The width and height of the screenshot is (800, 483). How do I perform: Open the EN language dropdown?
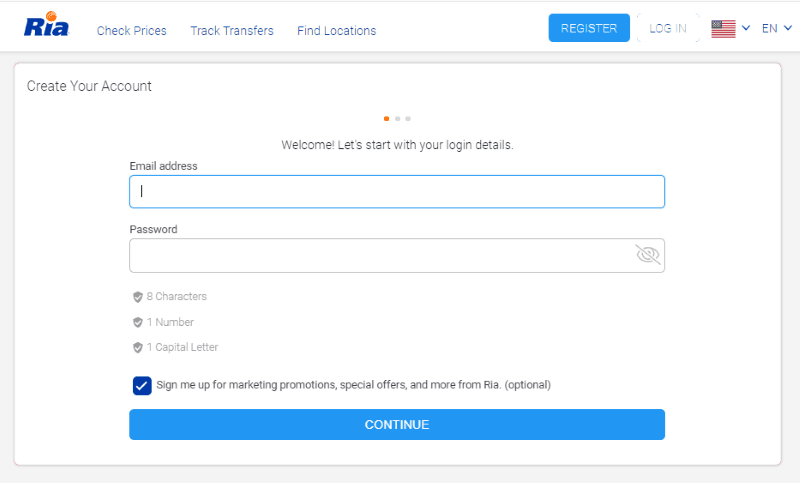point(775,29)
